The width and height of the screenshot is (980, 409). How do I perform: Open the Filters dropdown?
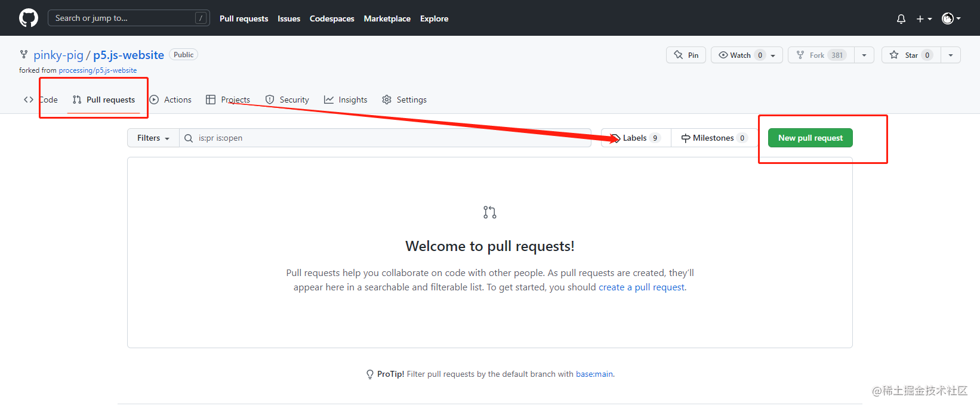pos(153,138)
